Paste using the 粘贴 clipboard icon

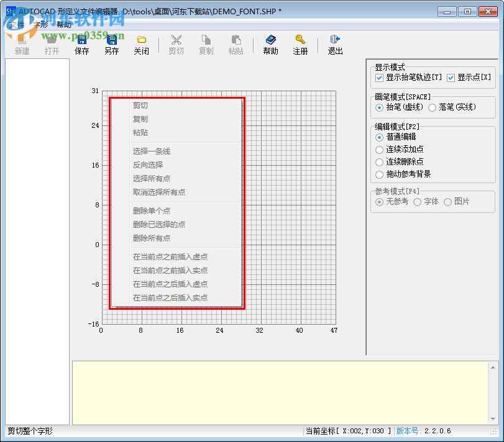coord(236,43)
